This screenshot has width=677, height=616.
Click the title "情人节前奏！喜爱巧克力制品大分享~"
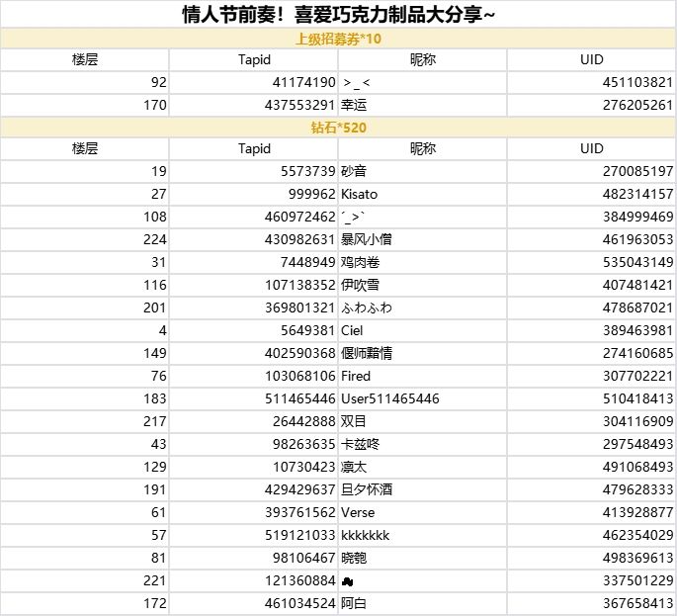[339, 15]
